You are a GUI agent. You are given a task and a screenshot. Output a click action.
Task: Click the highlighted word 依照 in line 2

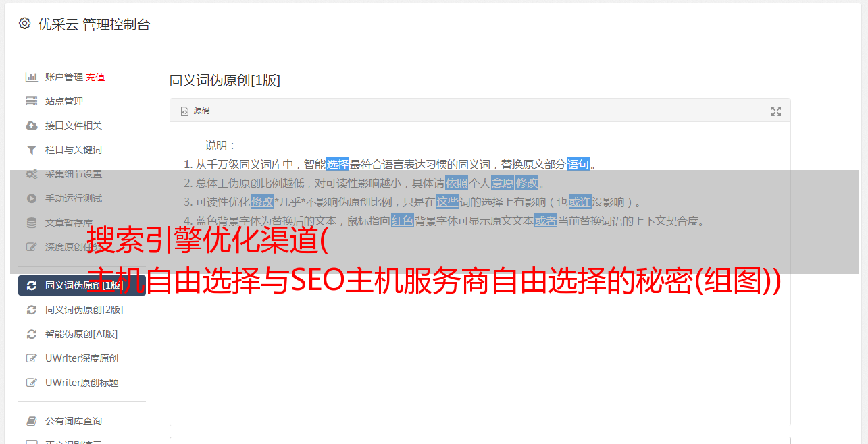coord(457,183)
